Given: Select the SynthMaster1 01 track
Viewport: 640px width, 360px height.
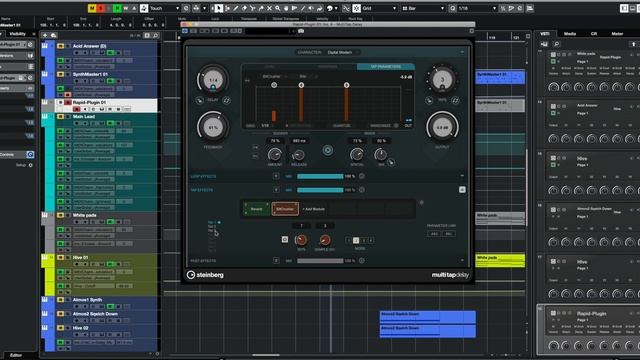Looking at the screenshot, I should pyautogui.click(x=90, y=74).
